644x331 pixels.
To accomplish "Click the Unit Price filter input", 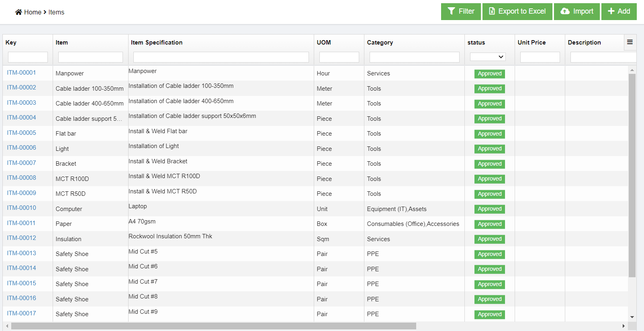I will pos(540,57).
